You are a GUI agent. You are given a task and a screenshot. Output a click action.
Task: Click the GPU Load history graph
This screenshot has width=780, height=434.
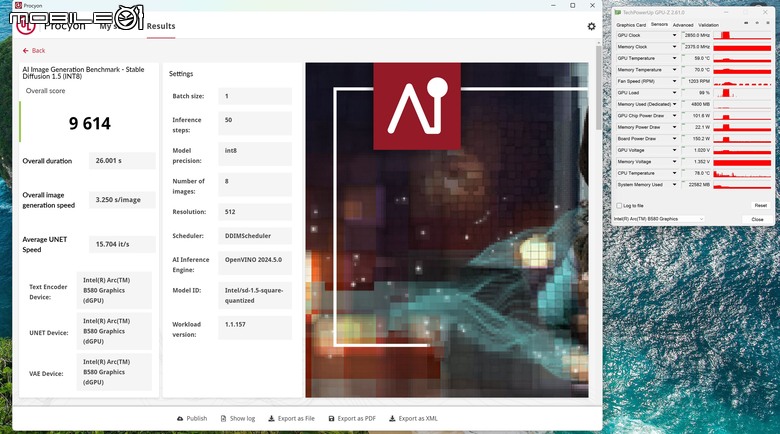742,93
